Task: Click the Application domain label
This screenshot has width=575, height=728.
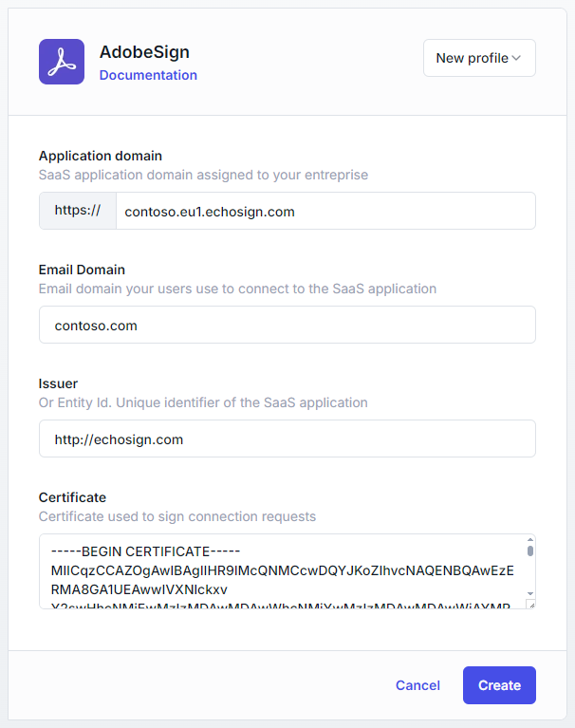Action: tap(100, 156)
